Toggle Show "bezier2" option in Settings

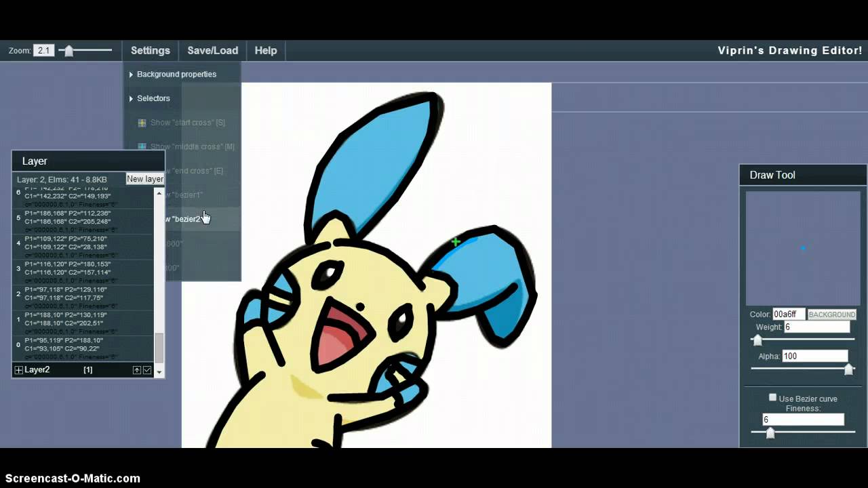(183, 219)
